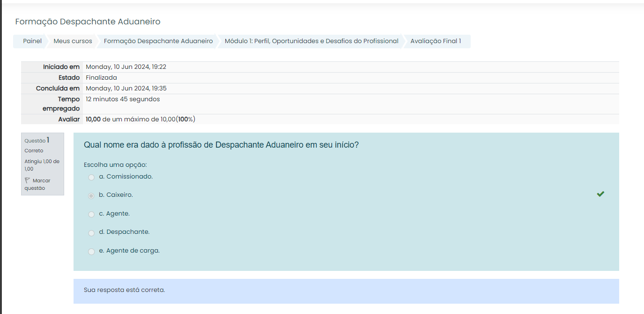Select the 'e. Agente de carga' radio button

tap(91, 251)
